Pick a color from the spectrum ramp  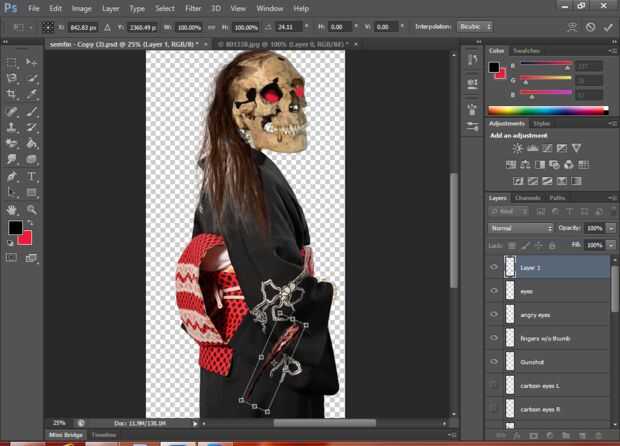pos(548,110)
